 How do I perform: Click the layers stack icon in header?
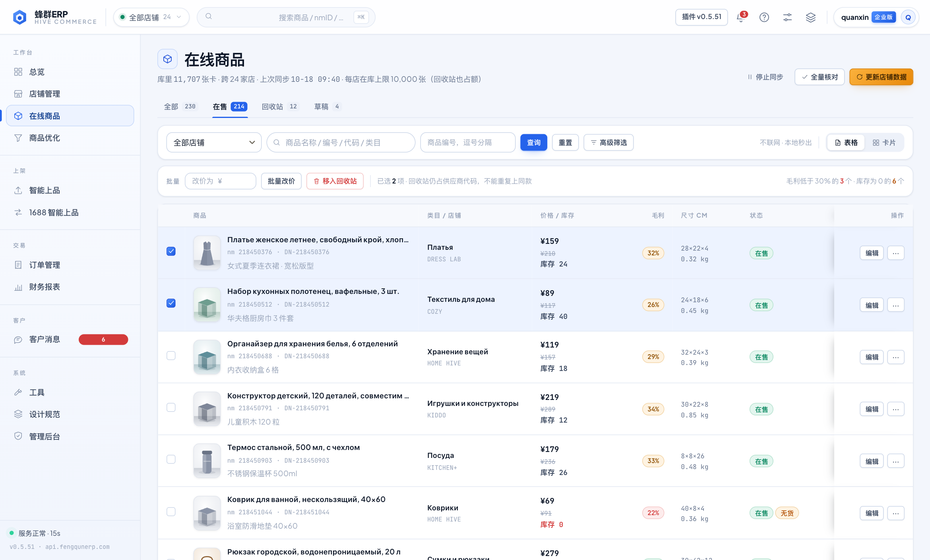[x=811, y=17]
